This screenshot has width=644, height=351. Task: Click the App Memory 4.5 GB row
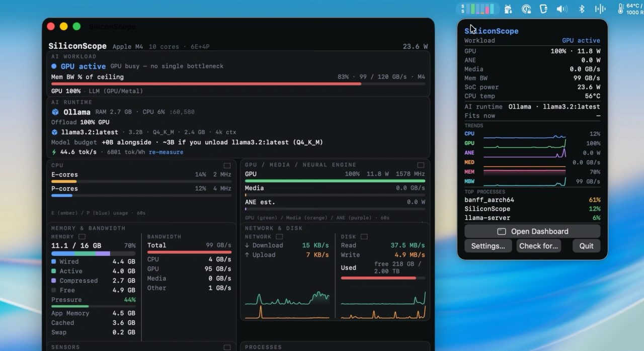point(93,313)
